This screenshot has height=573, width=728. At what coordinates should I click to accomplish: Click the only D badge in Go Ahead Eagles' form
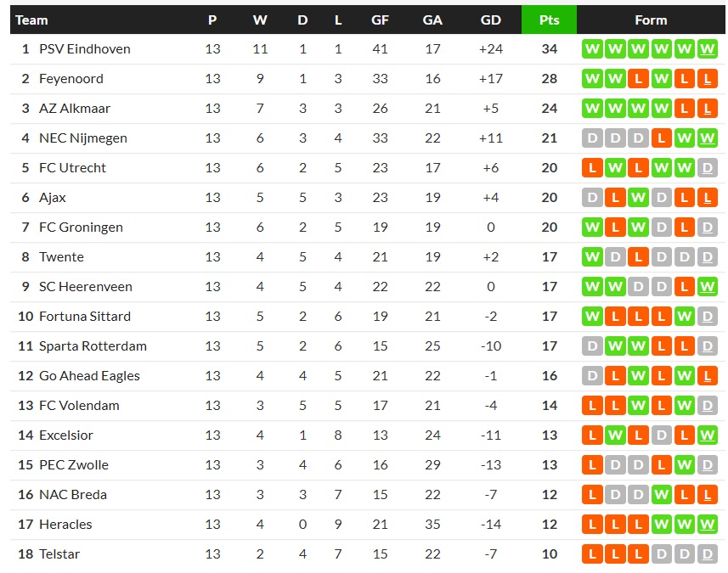point(592,376)
